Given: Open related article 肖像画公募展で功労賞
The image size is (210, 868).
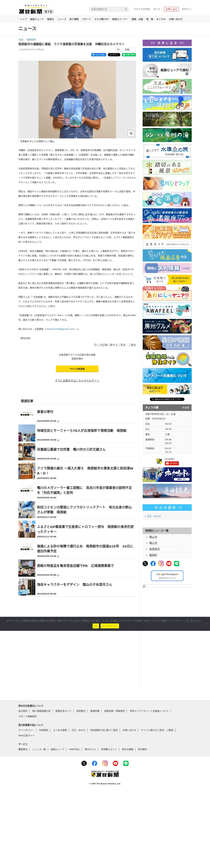Looking at the screenshot, I should pyautogui.click(x=71, y=450).
